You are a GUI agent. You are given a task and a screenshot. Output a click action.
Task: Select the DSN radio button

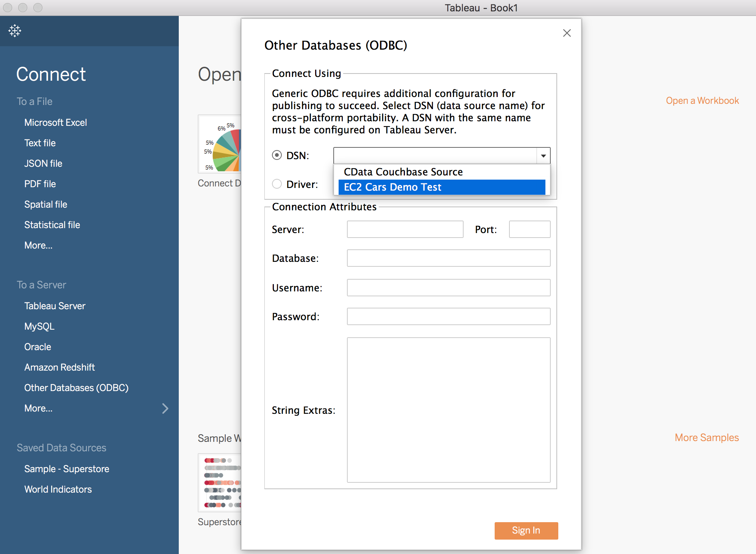point(277,155)
